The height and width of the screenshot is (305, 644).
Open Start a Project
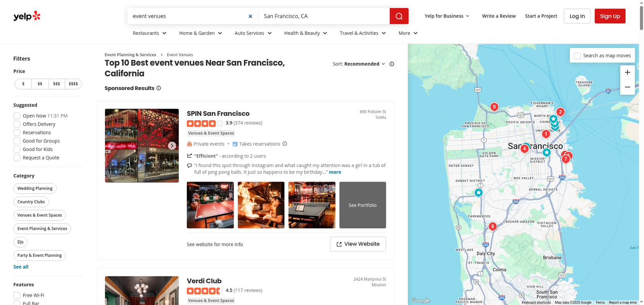tap(541, 16)
